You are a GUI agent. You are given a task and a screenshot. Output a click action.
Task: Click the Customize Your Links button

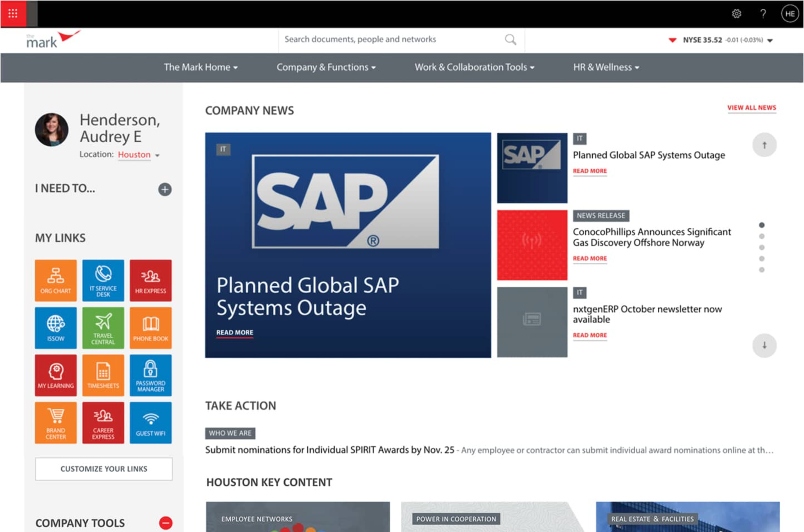[104, 469]
